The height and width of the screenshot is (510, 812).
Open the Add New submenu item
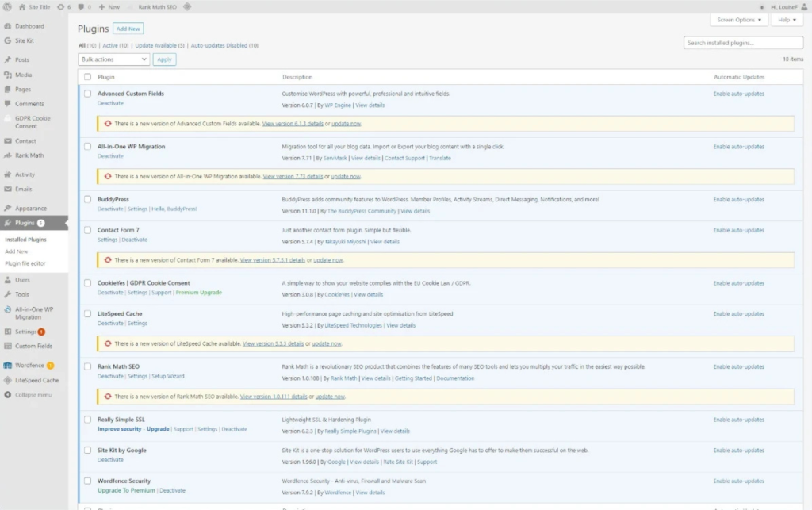click(x=17, y=251)
